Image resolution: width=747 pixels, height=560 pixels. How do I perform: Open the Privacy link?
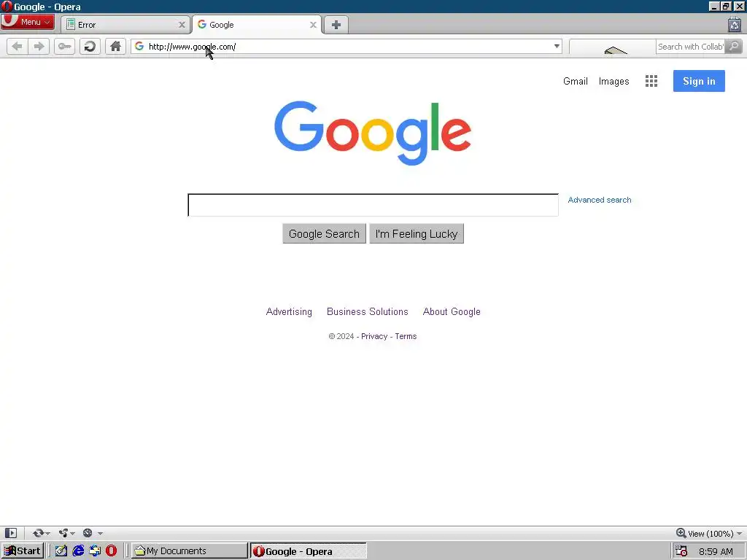click(x=374, y=336)
